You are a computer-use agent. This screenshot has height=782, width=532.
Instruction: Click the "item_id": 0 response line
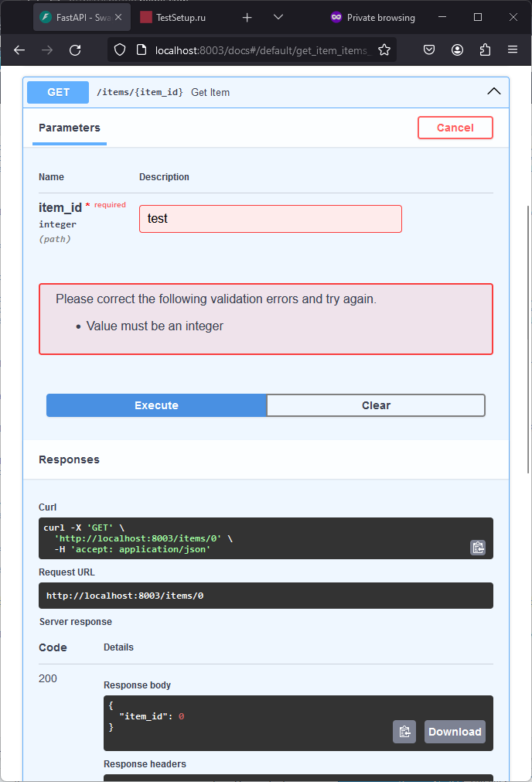point(152,716)
